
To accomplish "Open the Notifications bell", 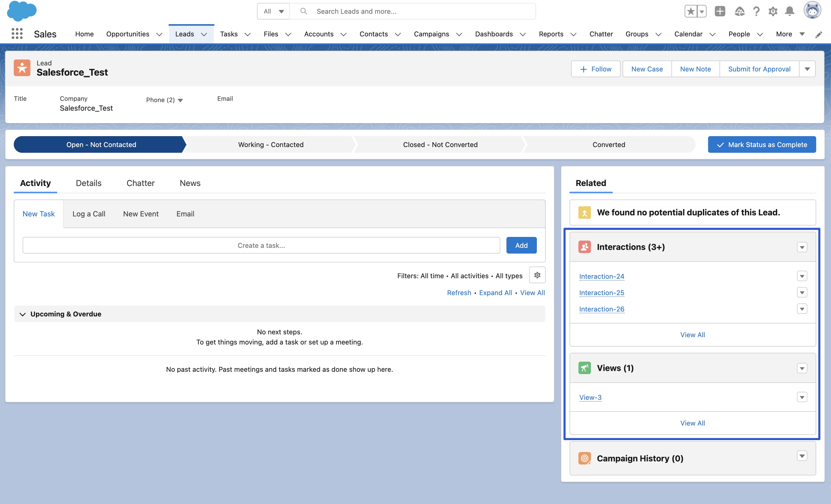I will 790,11.
